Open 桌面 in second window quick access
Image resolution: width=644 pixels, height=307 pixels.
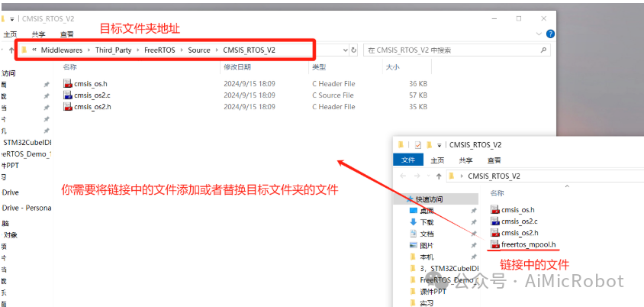[x=427, y=211]
